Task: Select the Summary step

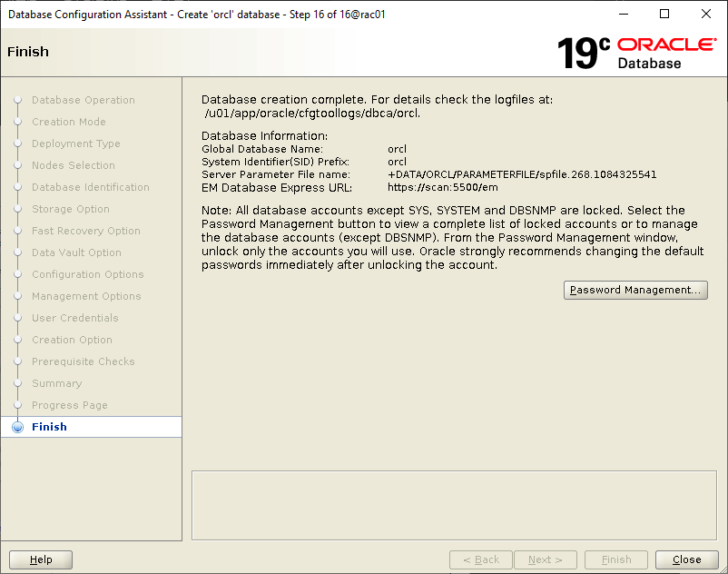Action: 56,383
